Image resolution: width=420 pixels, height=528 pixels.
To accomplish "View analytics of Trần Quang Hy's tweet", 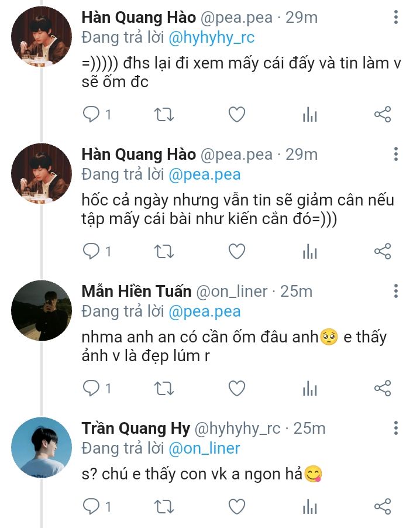I will 309,506.
